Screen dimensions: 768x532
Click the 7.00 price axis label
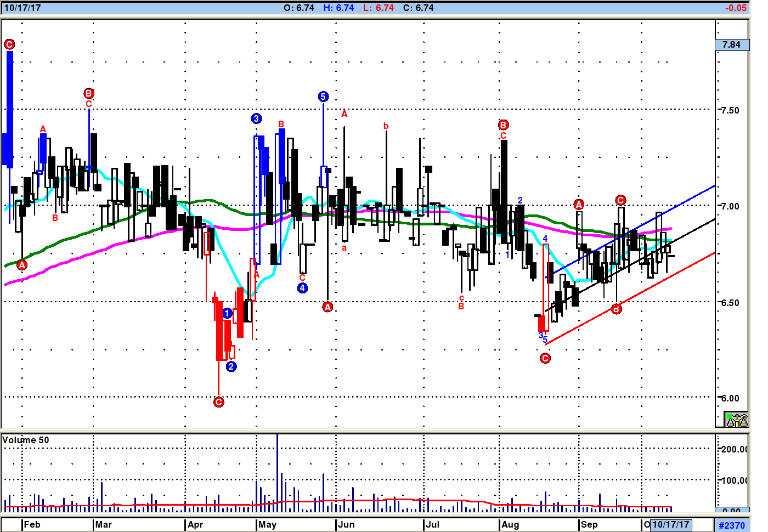(x=730, y=206)
